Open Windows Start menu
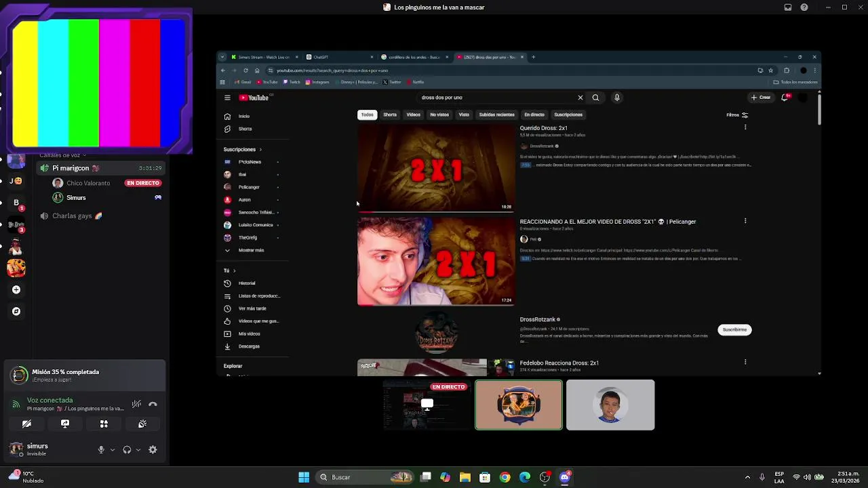The width and height of the screenshot is (868, 488). [x=304, y=477]
